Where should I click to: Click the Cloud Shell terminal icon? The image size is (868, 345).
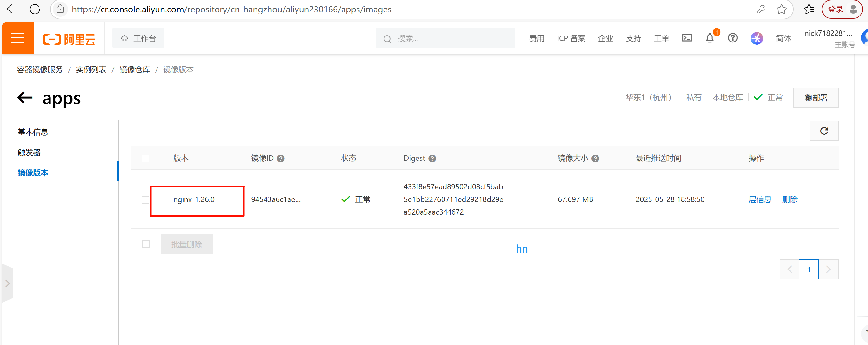686,38
